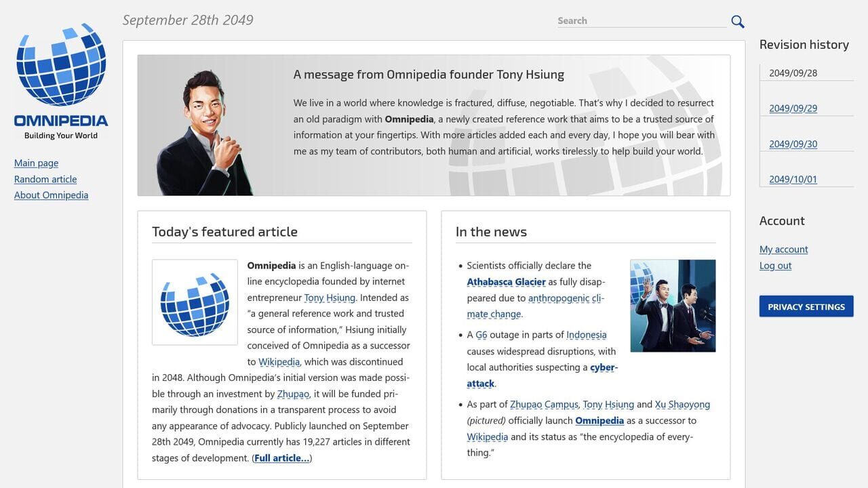Click the globe image in featured article
868x488 pixels.
pos(195,302)
